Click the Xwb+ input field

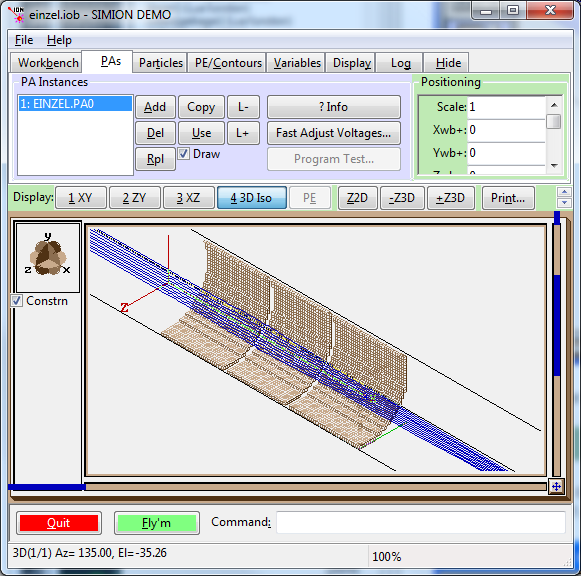[506, 130]
